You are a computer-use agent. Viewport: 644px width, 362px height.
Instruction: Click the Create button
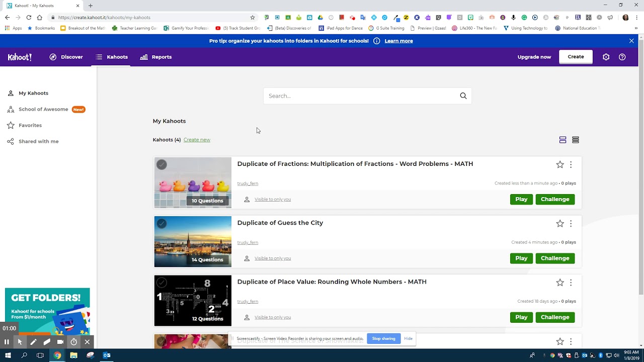point(576,57)
